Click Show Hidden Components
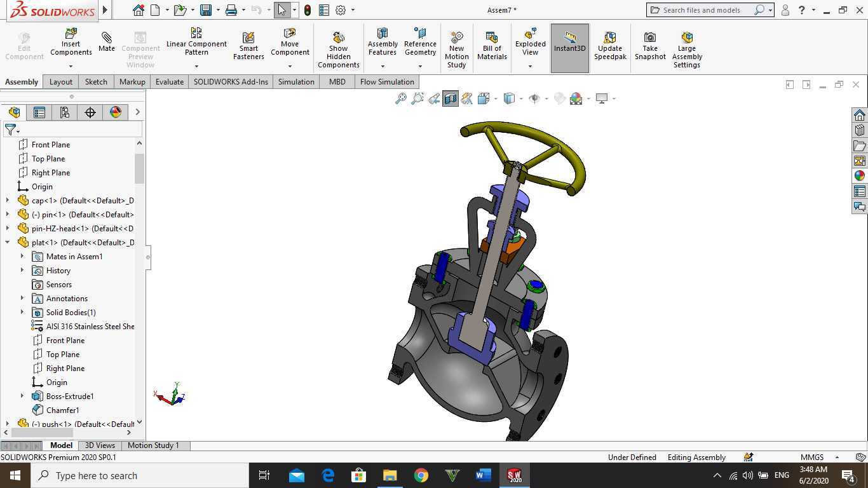Viewport: 868px width, 488px height. (x=339, y=50)
